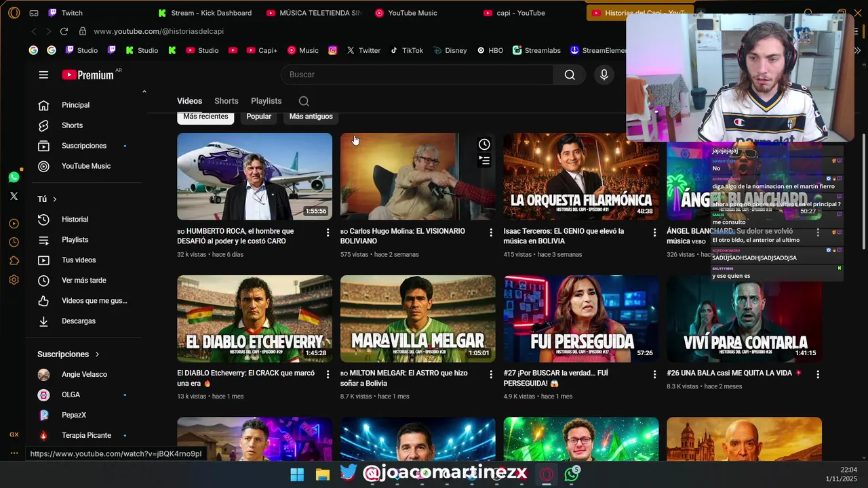Open WhatsApp in the Opera sidebar
Screen dimensions: 868x488
(x=14, y=177)
